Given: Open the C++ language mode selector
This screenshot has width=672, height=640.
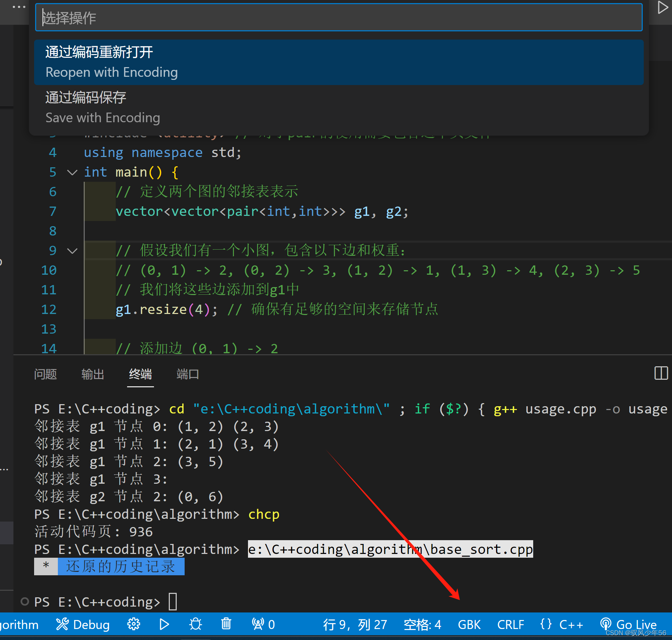Looking at the screenshot, I should 571,624.
